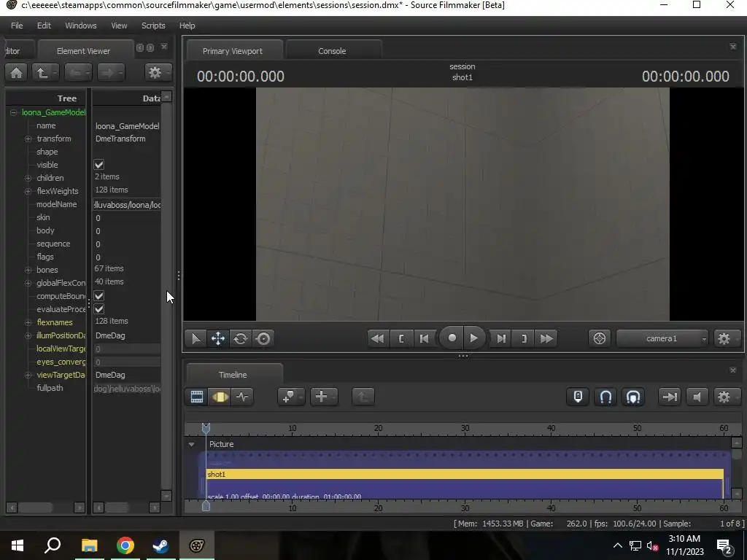Open timeline settings gear

pos(724,397)
